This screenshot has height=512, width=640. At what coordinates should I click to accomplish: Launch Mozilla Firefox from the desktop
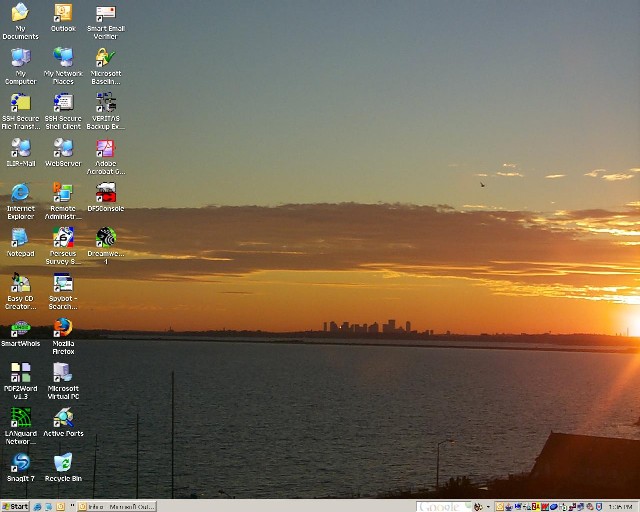[63, 328]
